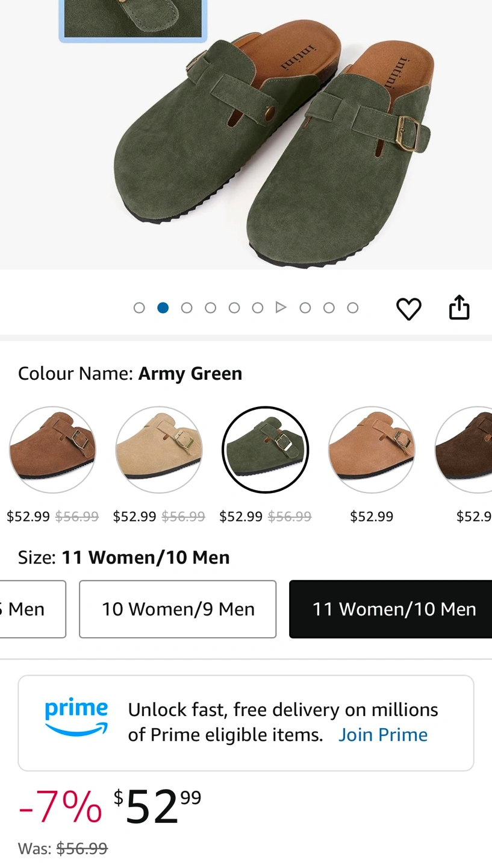This screenshot has height=868, width=492.
Task: Jump to the video via the play triangle indicator
Action: coord(281,307)
